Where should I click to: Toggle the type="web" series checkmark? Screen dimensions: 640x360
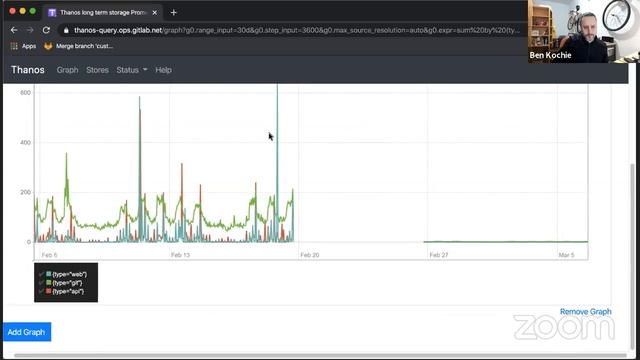coord(41,274)
